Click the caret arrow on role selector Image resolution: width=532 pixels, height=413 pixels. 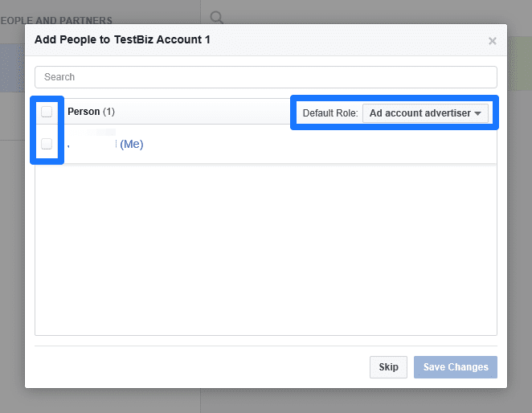(x=478, y=113)
